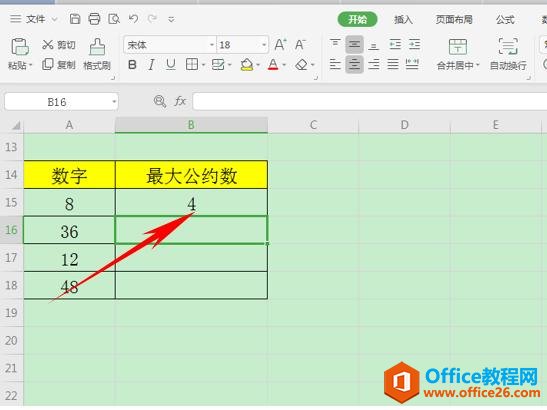The width and height of the screenshot is (547, 410).
Task: Toggle vertical middle alignment
Action: (354, 44)
